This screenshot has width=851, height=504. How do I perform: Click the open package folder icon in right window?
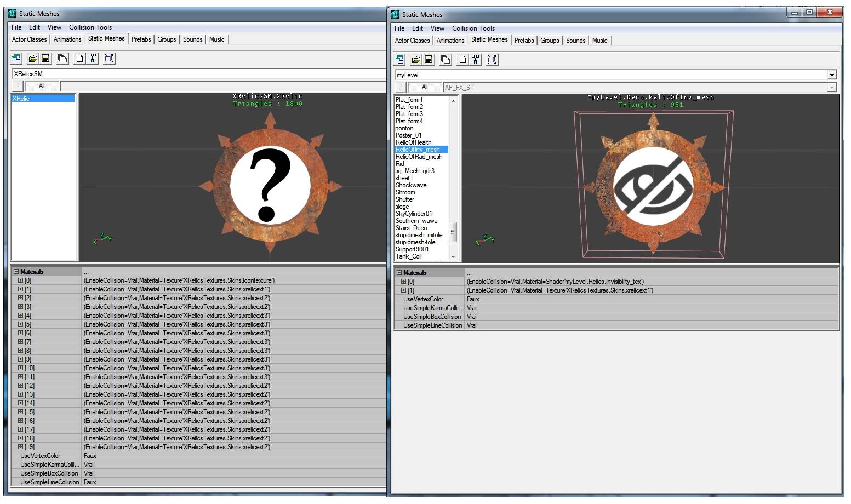416,60
